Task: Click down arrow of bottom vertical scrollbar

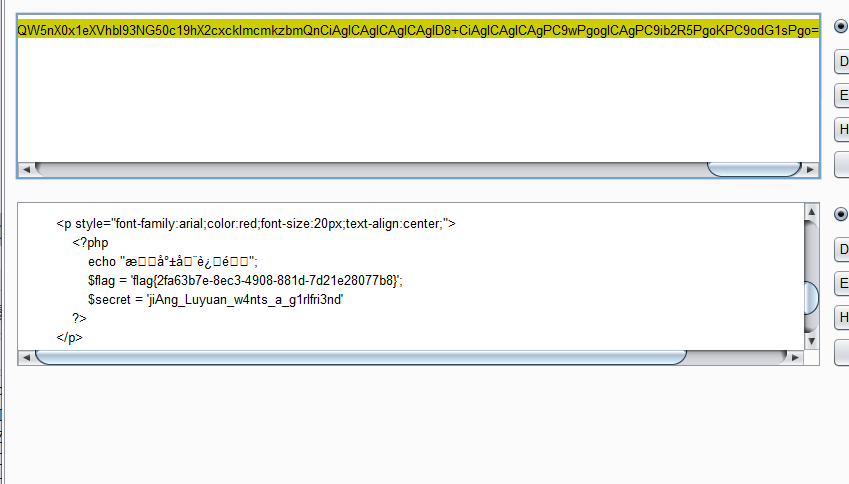Action: pyautogui.click(x=811, y=341)
